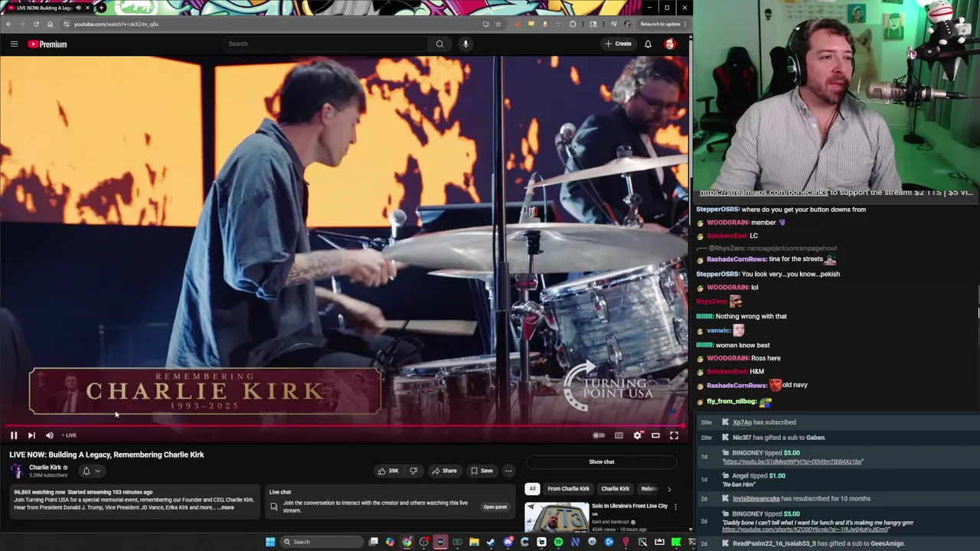This screenshot has width=980, height=551.
Task: Open Spotify from the taskbar
Action: click(x=558, y=542)
